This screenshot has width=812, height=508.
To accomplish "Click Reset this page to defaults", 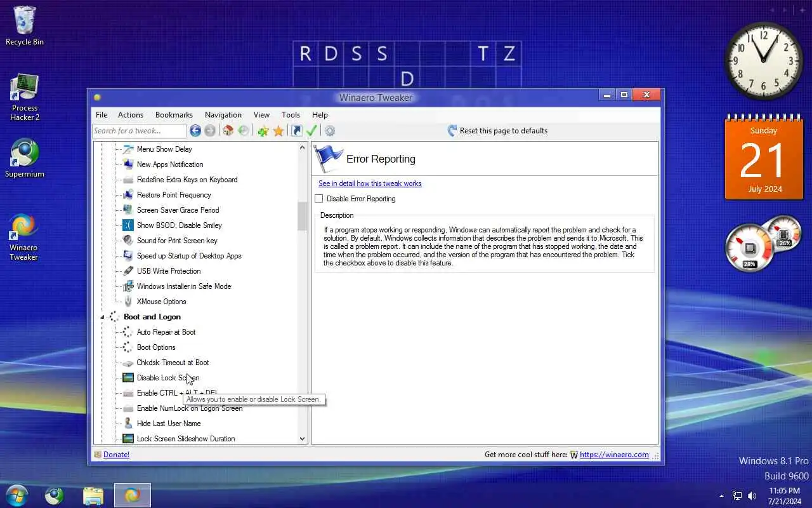I will point(497,131).
